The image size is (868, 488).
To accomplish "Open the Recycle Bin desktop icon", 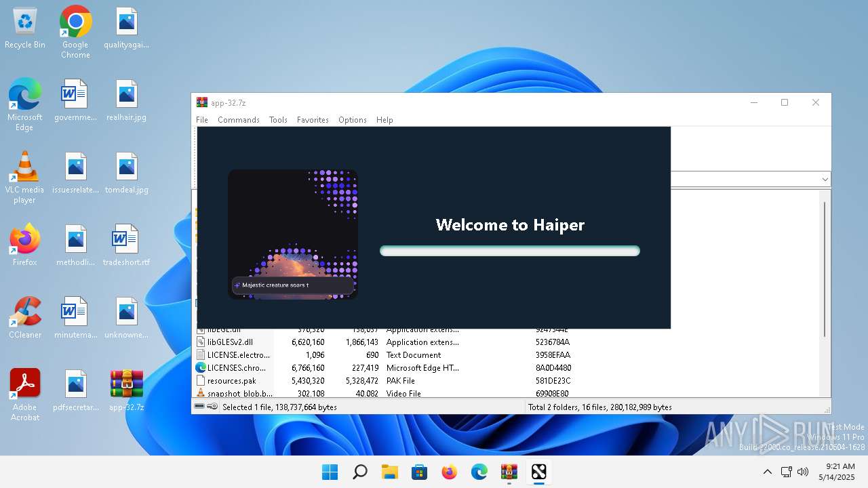I will click(x=25, y=28).
